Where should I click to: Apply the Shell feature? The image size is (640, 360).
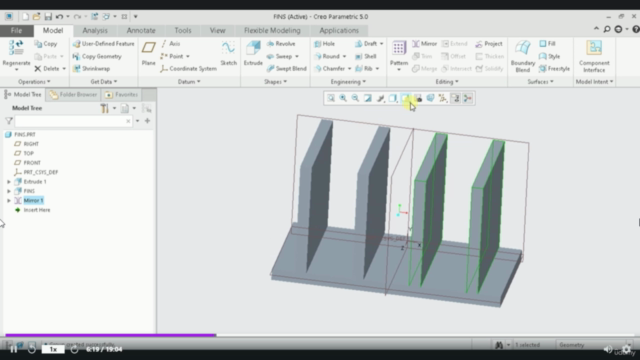click(x=366, y=56)
